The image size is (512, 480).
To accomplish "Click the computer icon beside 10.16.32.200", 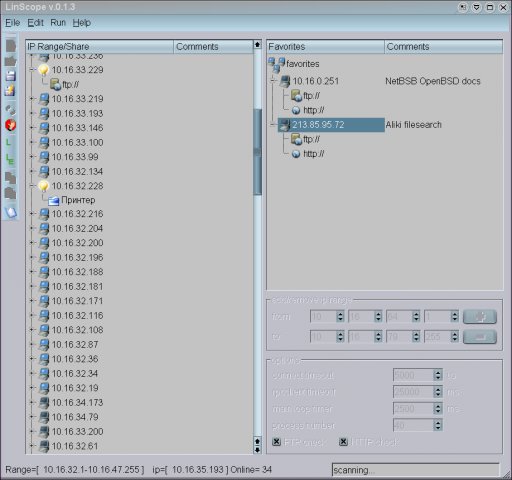I will (x=44, y=243).
